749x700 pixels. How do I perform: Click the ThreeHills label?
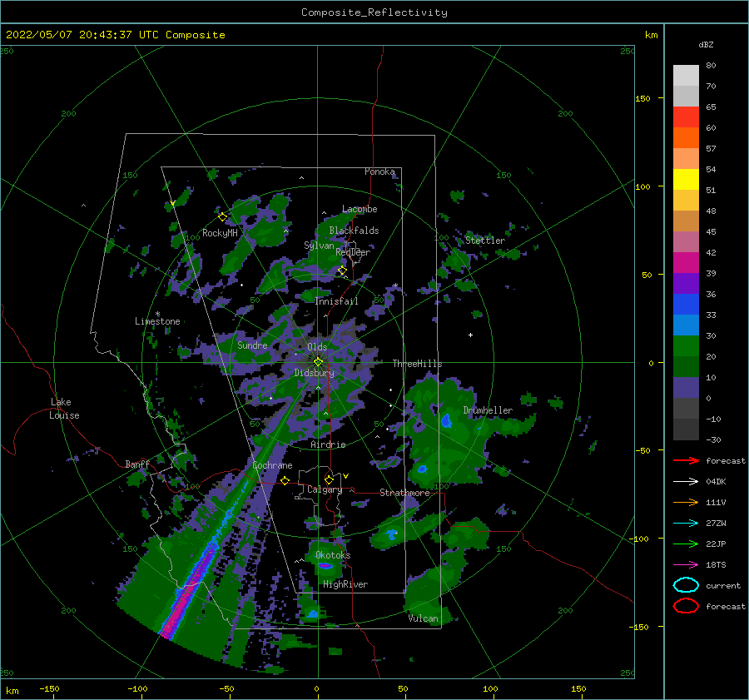coord(417,364)
